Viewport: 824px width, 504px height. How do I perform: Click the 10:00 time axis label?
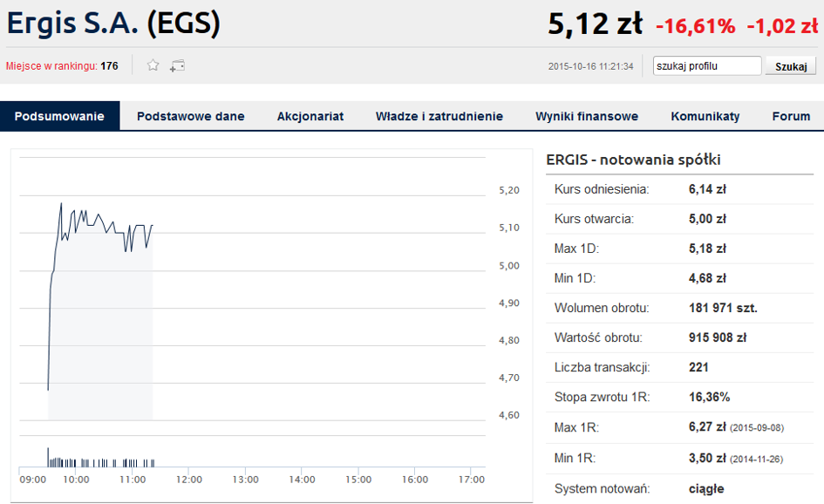pos(76,480)
